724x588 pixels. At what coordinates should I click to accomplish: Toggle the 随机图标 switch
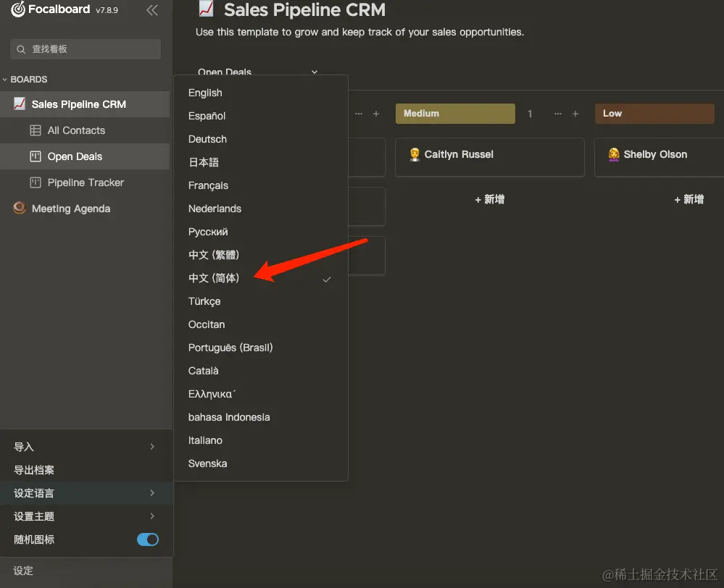(x=148, y=539)
